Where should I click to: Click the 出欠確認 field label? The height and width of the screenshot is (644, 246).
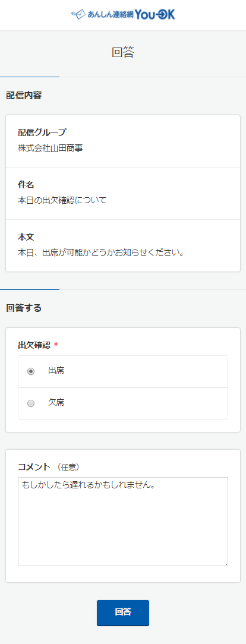(x=34, y=345)
